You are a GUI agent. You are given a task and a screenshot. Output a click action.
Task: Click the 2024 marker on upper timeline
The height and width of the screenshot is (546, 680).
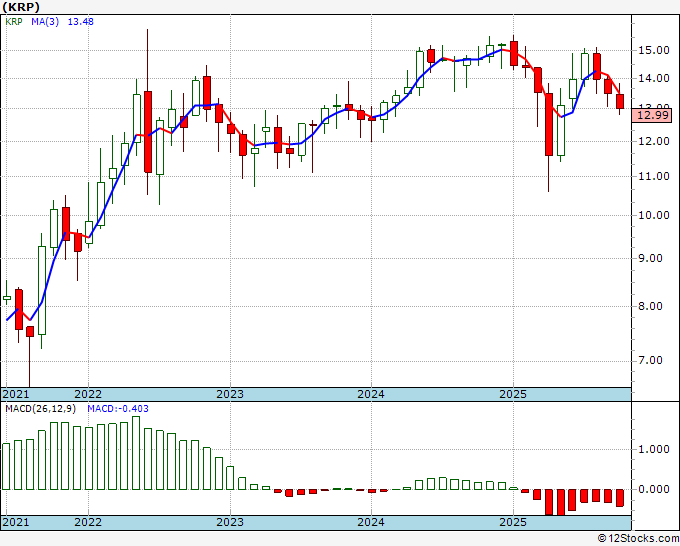click(371, 394)
